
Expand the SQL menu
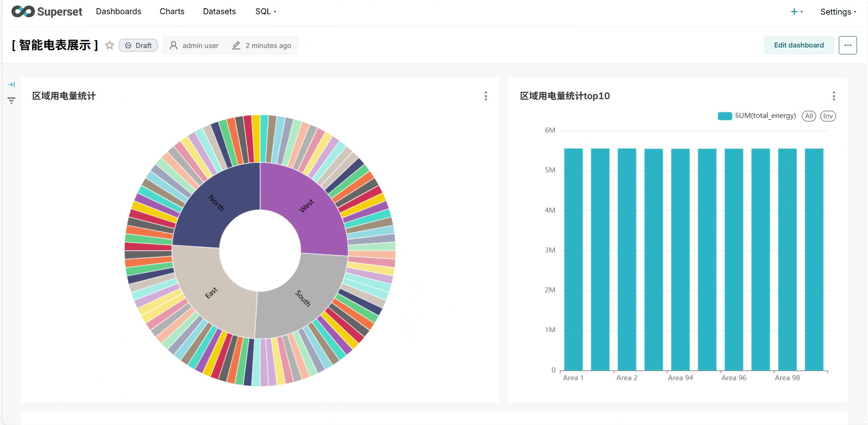point(265,11)
